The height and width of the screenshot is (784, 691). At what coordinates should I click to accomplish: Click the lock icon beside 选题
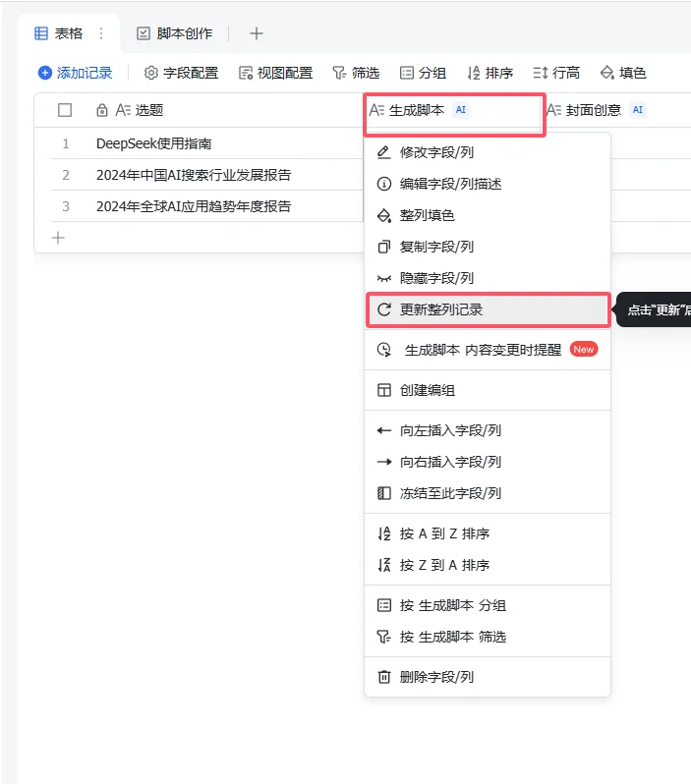click(102, 110)
